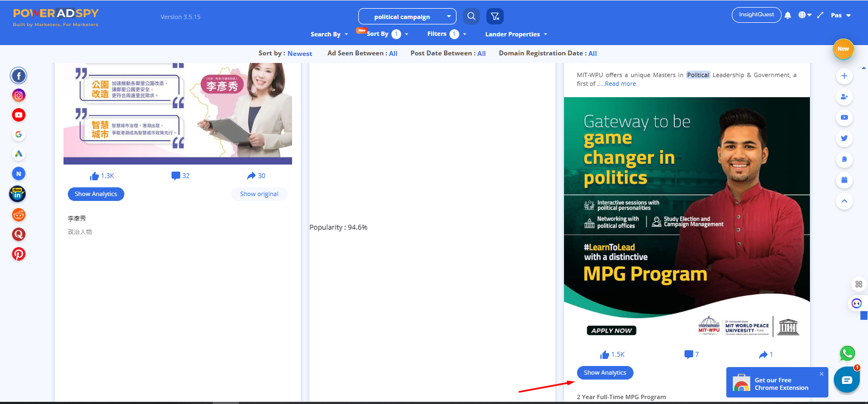Select the Reddit ads platform icon
The image size is (868, 404).
tap(18, 215)
